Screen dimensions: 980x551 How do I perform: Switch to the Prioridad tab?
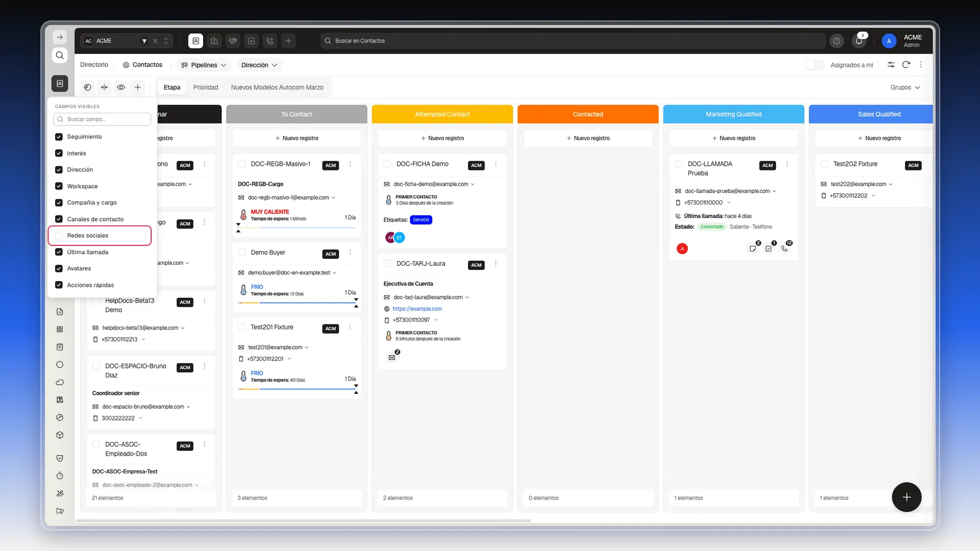click(206, 87)
